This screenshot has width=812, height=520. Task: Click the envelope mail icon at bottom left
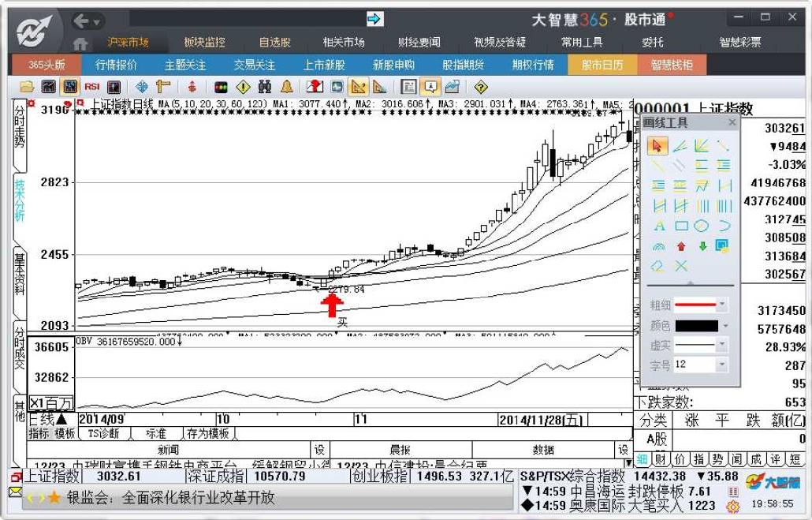pyautogui.click(x=16, y=491)
